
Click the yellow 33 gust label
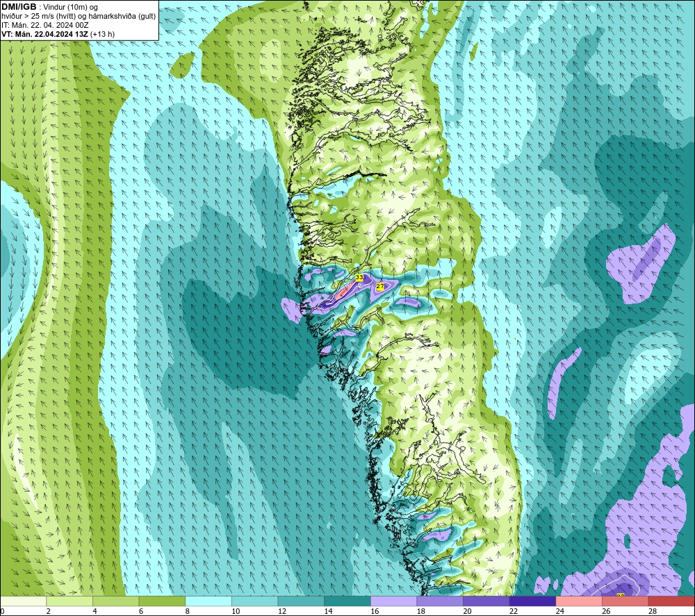click(x=359, y=277)
